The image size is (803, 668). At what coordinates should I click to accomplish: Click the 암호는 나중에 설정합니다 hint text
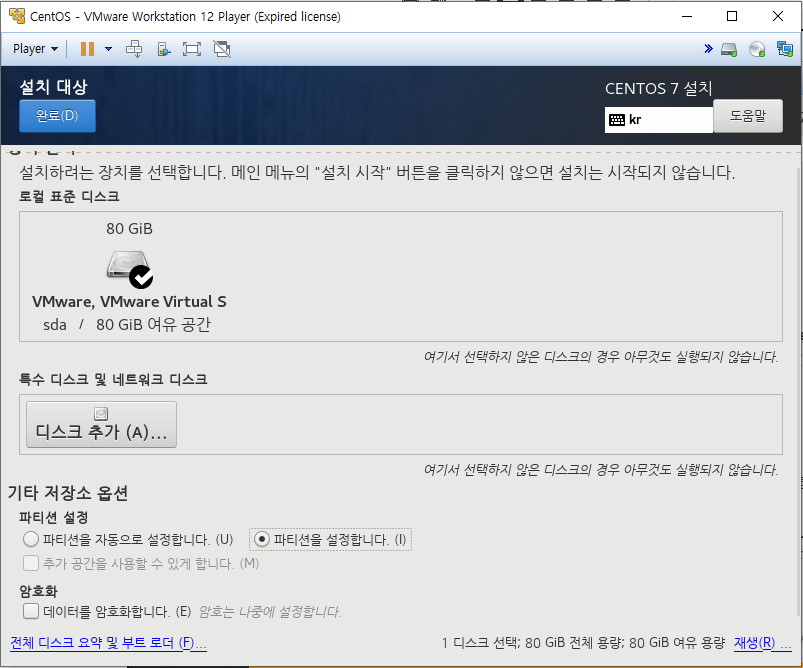point(269,611)
